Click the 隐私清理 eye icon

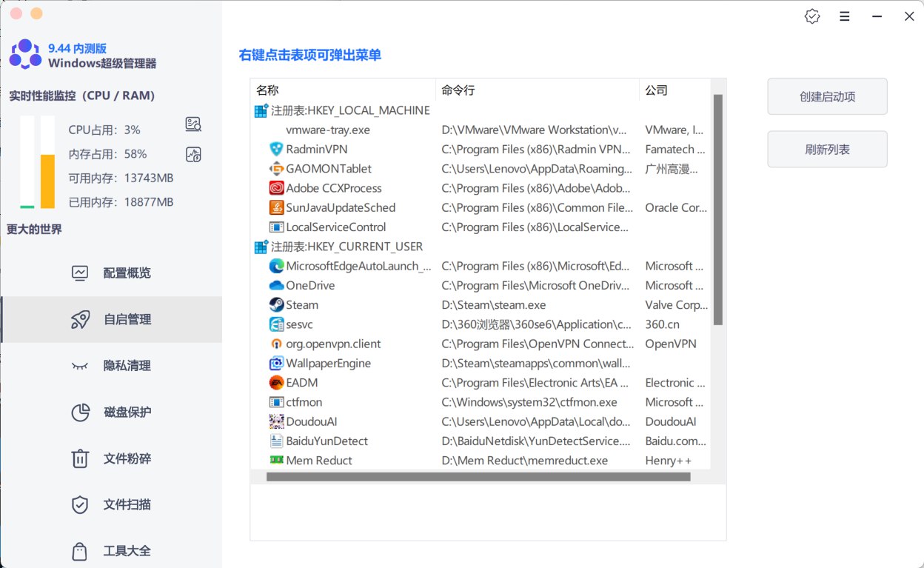click(80, 365)
